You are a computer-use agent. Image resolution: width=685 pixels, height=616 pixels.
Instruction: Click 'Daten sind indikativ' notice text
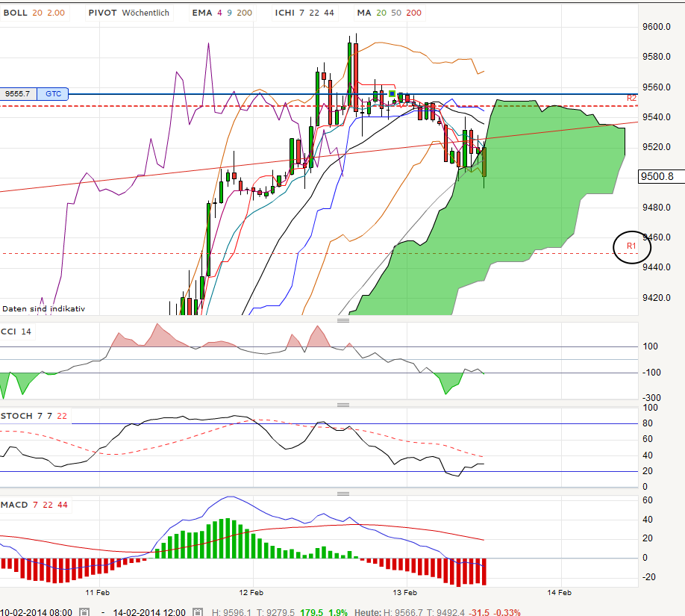[43, 308]
